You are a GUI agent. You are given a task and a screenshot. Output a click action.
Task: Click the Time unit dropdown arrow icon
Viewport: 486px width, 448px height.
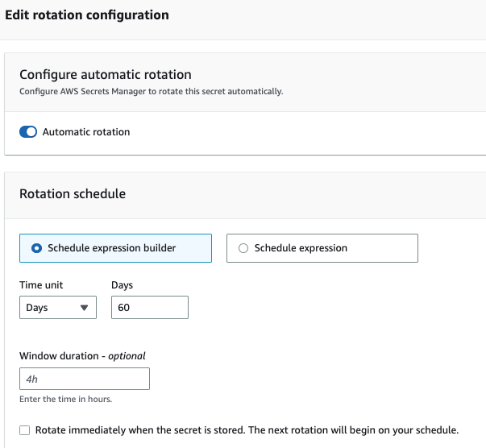tap(84, 308)
